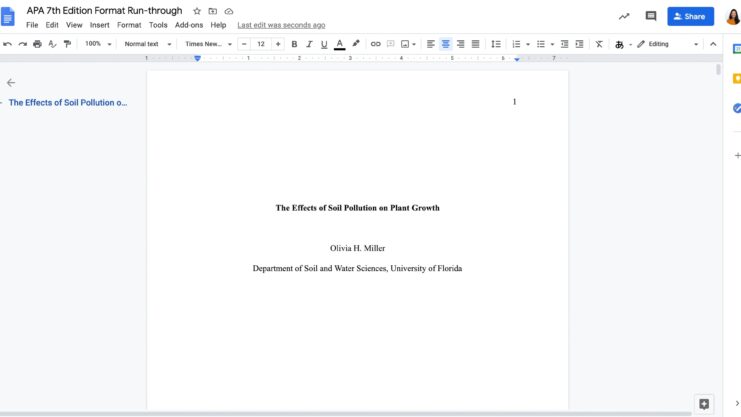This screenshot has height=417, width=741.
Task: Increase the indent
Action: coord(579,44)
